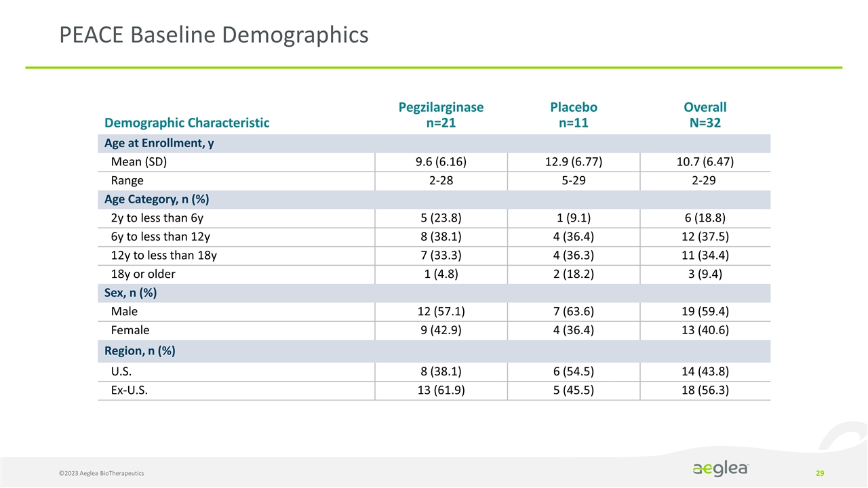The width and height of the screenshot is (868, 488).
Task: Click the slide title PEACE Baseline Demographics
Action: click(214, 35)
